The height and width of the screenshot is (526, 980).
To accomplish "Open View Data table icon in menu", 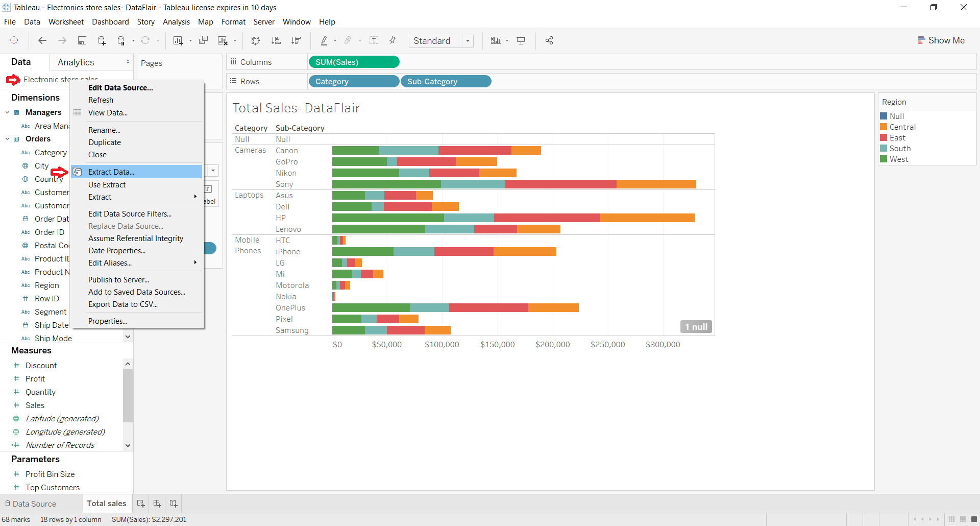I will (x=77, y=112).
